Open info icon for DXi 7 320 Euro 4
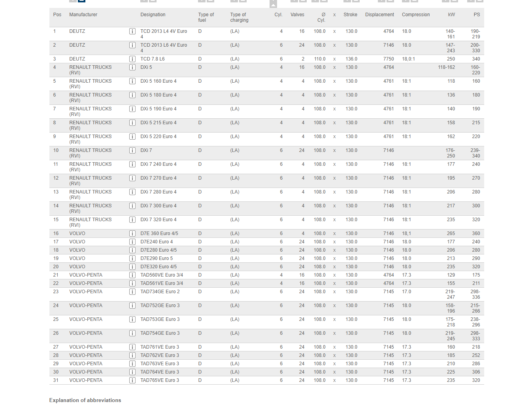 coord(132,220)
